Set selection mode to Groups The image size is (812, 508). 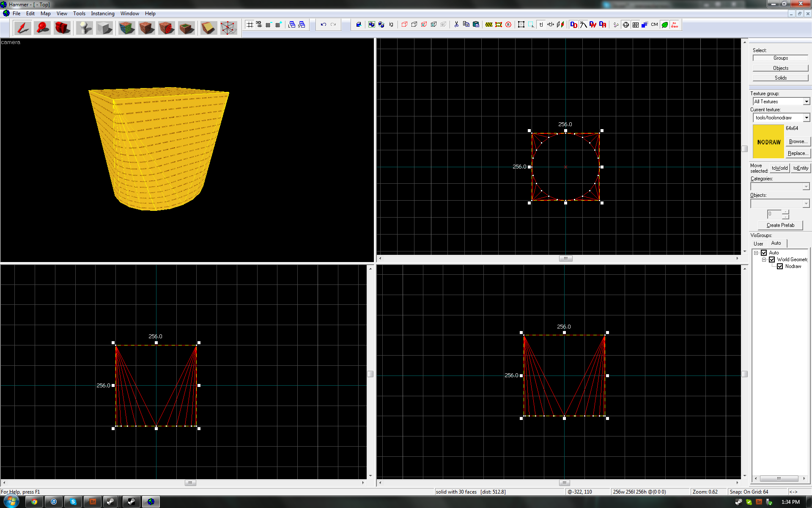tap(780, 58)
